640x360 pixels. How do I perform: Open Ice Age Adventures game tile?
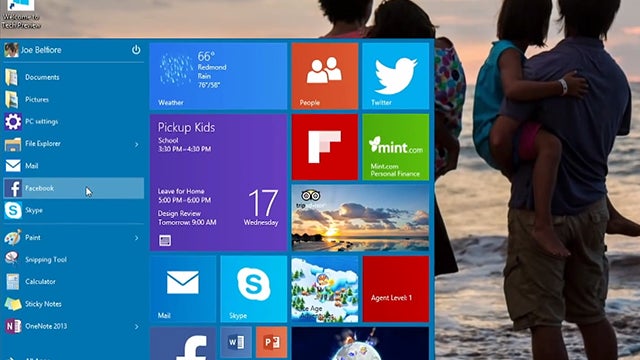tap(325, 289)
